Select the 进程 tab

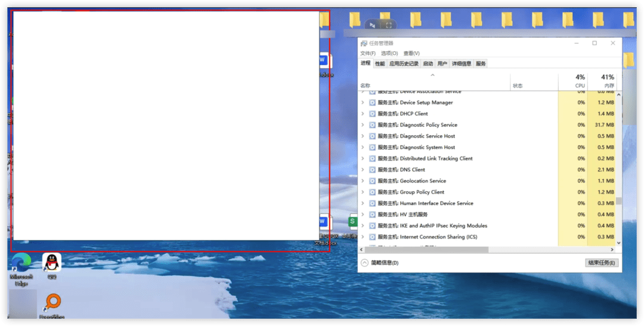tap(366, 63)
